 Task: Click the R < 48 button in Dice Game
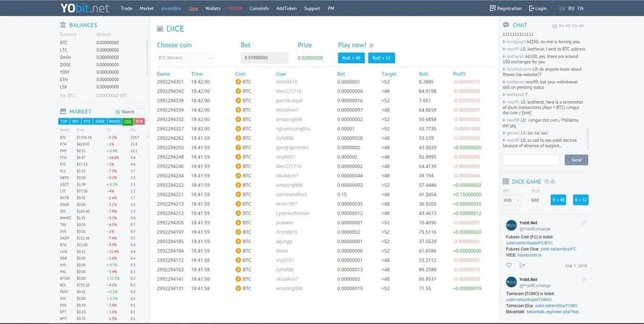558,200
